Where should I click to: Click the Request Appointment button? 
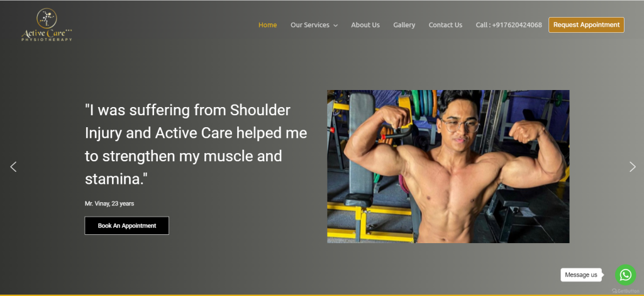pyautogui.click(x=586, y=25)
